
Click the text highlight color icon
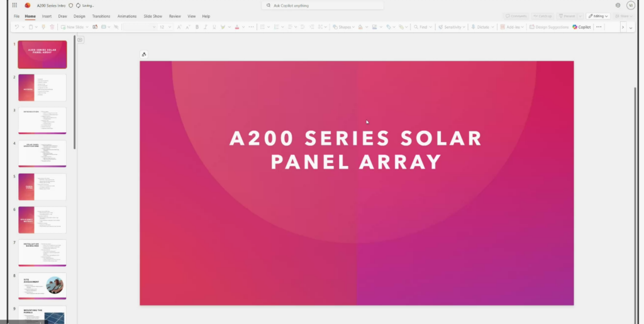click(x=223, y=27)
